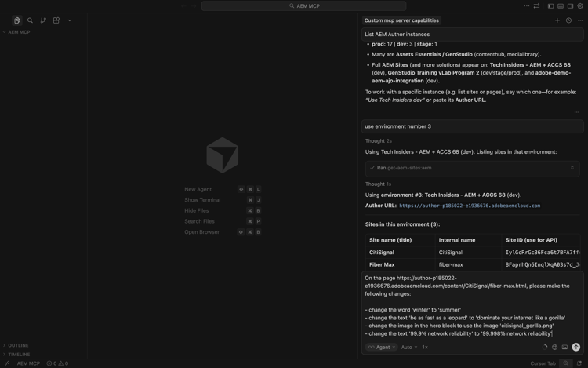This screenshot has width=588, height=368.
Task: Open the Extensions view icon
Action: click(x=56, y=20)
